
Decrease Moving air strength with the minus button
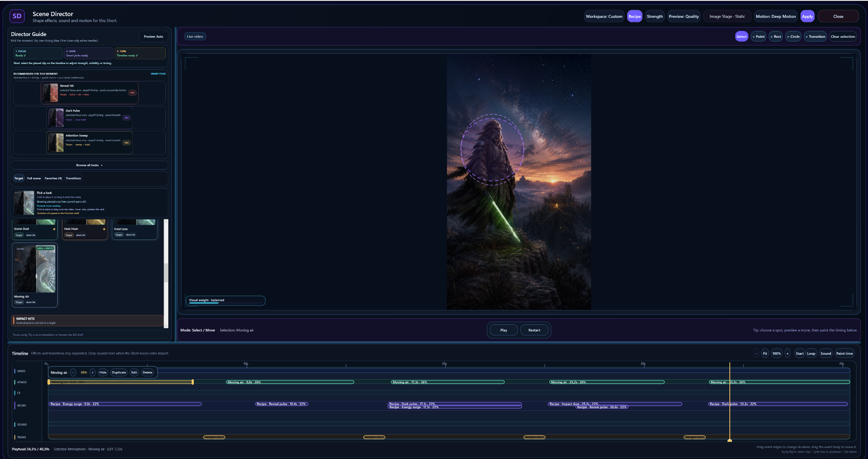click(73, 373)
